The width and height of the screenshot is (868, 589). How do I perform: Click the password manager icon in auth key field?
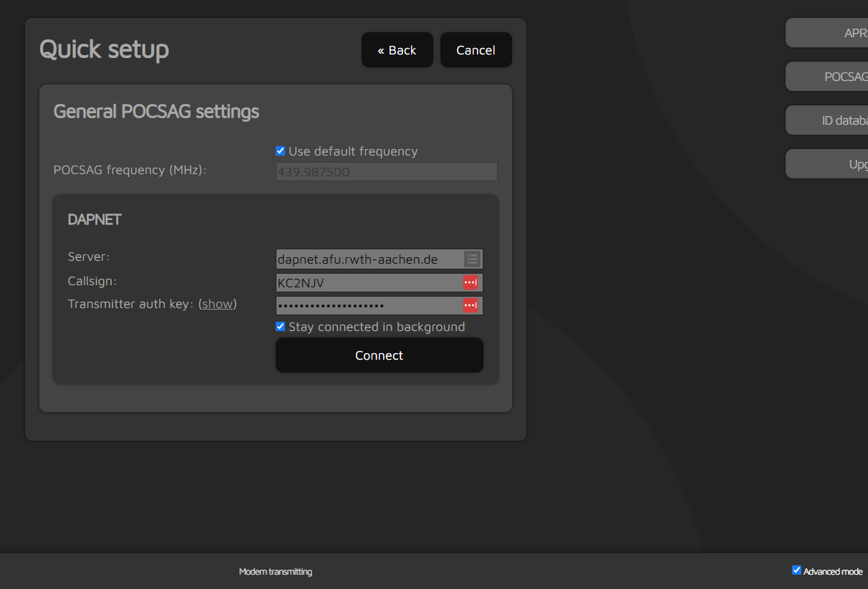470,306
